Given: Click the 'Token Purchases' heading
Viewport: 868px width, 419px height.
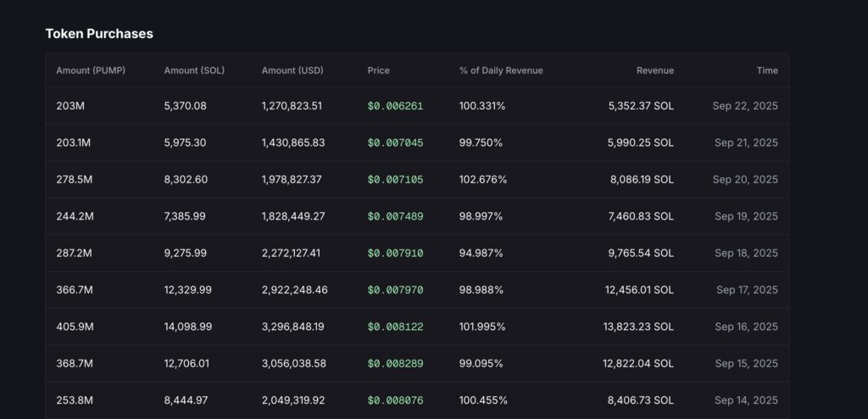Looking at the screenshot, I should [x=99, y=34].
